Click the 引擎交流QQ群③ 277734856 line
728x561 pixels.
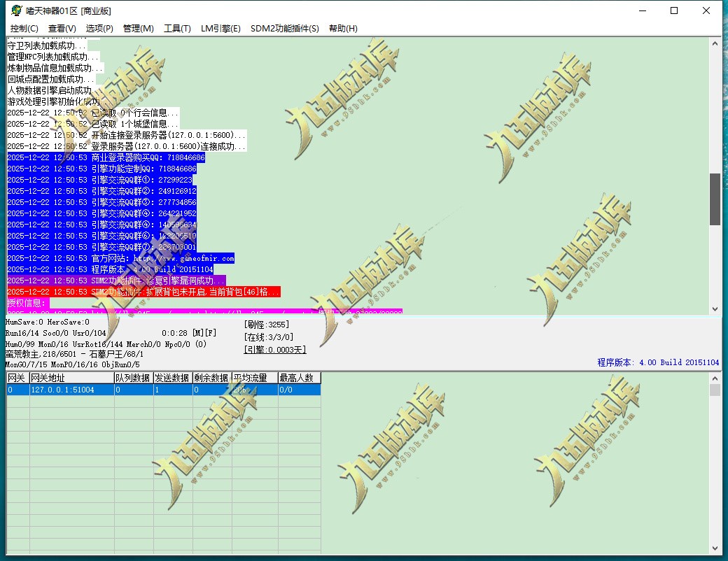[101, 202]
